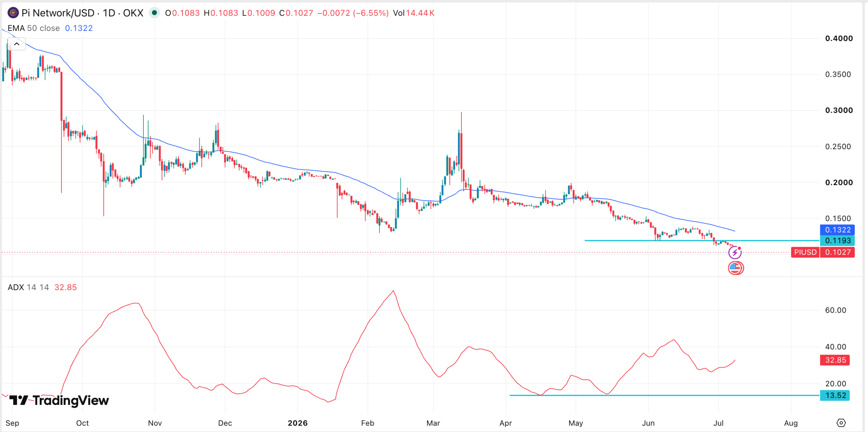Screen dimensions: 868x432
Task: Click the Pi Network coin logo icon
Action: pyautogui.click(x=13, y=13)
